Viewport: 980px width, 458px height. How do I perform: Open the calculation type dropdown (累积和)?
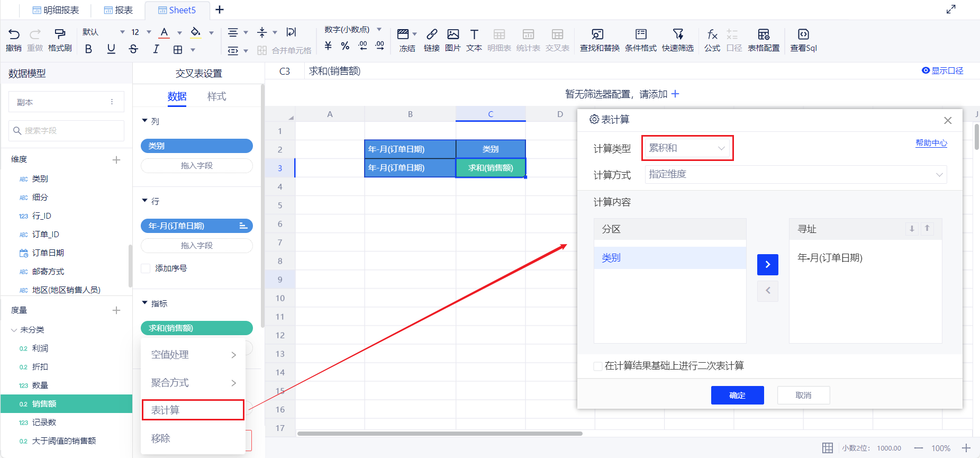point(687,148)
